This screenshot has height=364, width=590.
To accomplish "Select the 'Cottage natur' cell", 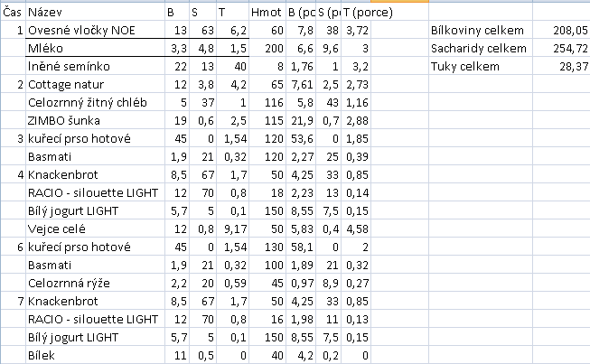I will click(95, 84).
